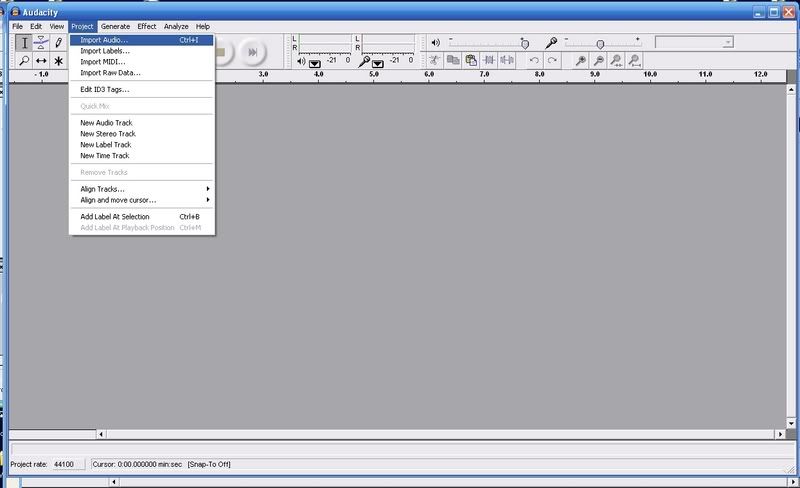The height and width of the screenshot is (488, 800).
Task: Select the Zoom magnifier tool
Action: tap(25, 61)
